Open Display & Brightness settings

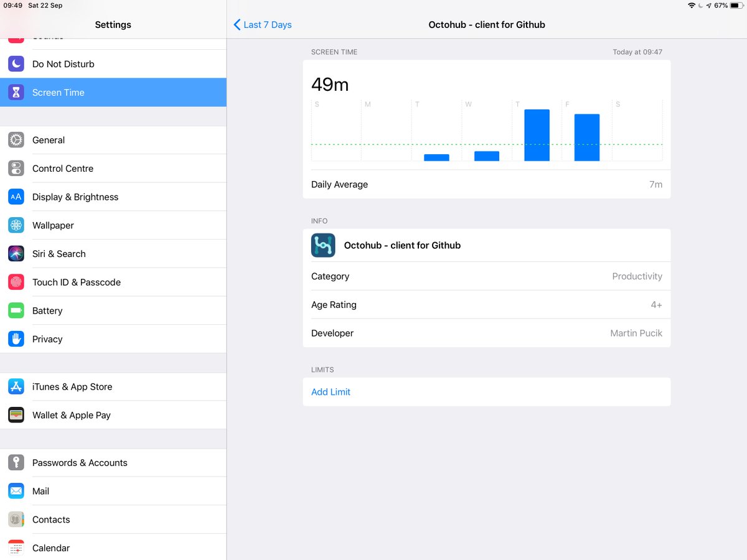113,197
